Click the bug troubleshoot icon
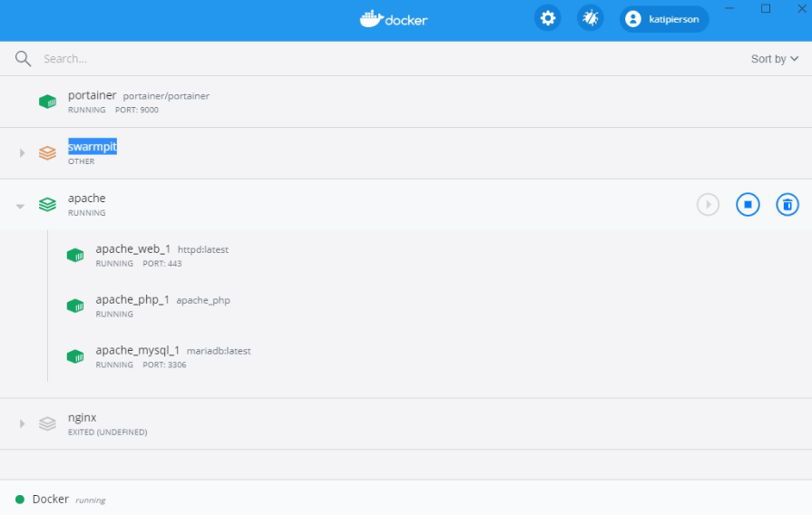 (x=591, y=18)
